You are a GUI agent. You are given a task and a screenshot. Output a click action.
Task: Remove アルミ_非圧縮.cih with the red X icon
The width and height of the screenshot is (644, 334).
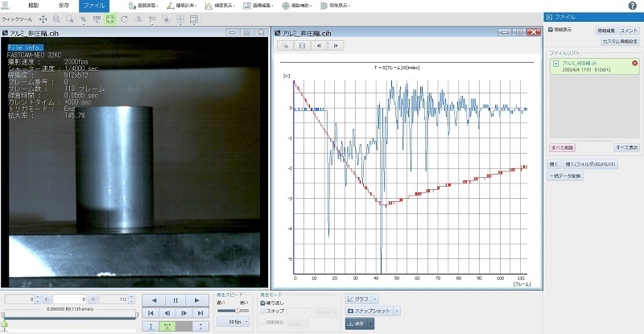[x=634, y=64]
